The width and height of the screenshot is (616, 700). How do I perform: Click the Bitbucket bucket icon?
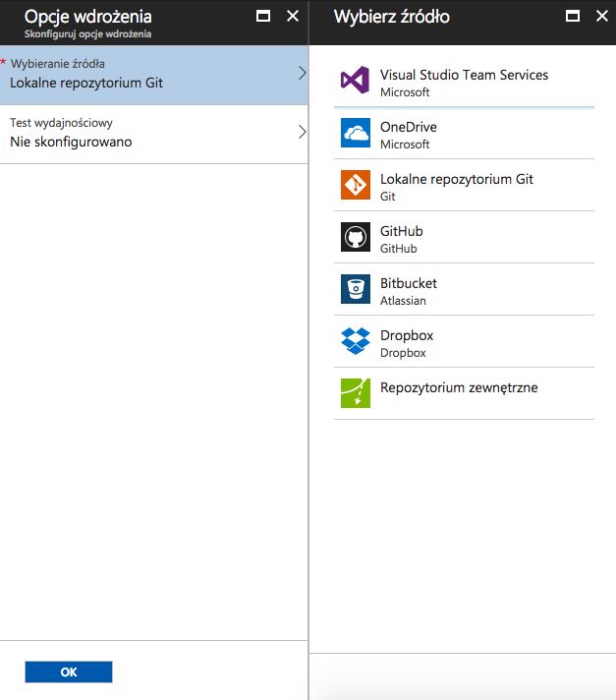point(355,289)
